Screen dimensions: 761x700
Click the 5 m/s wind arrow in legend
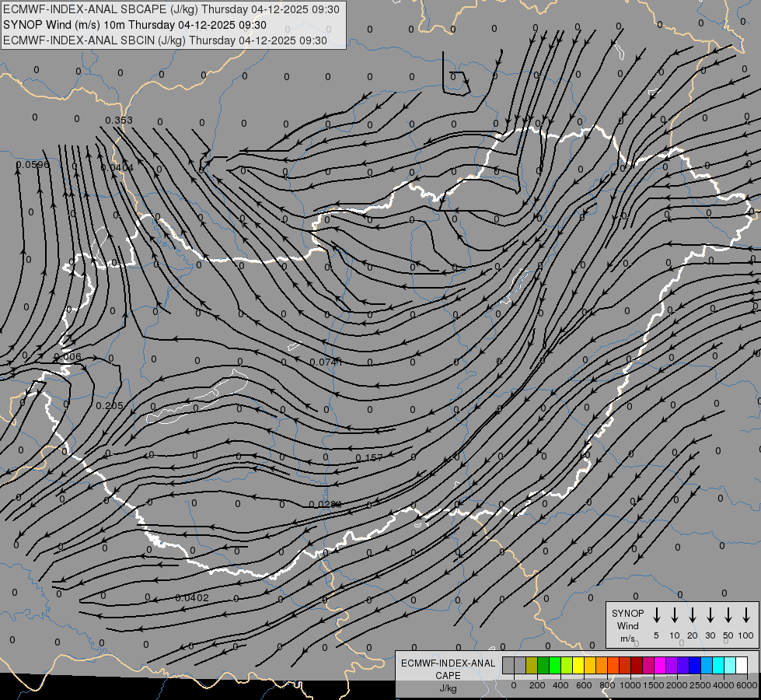pyautogui.click(x=656, y=615)
